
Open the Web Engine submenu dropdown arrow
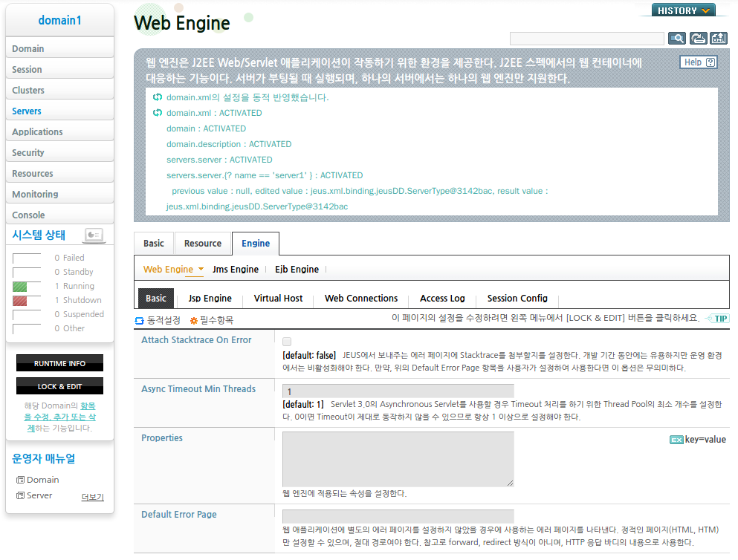point(201,269)
